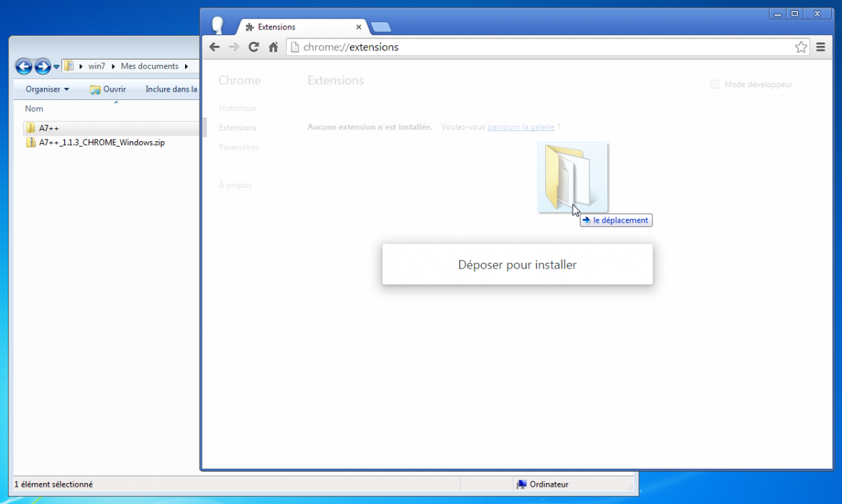Reload the chrome://extensions page
This screenshot has width=842, height=504.
click(254, 48)
